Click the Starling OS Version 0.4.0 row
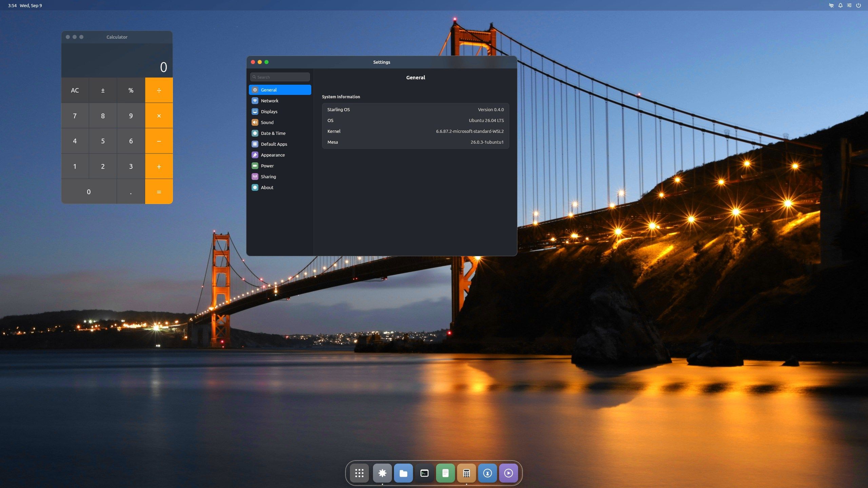 tap(415, 109)
